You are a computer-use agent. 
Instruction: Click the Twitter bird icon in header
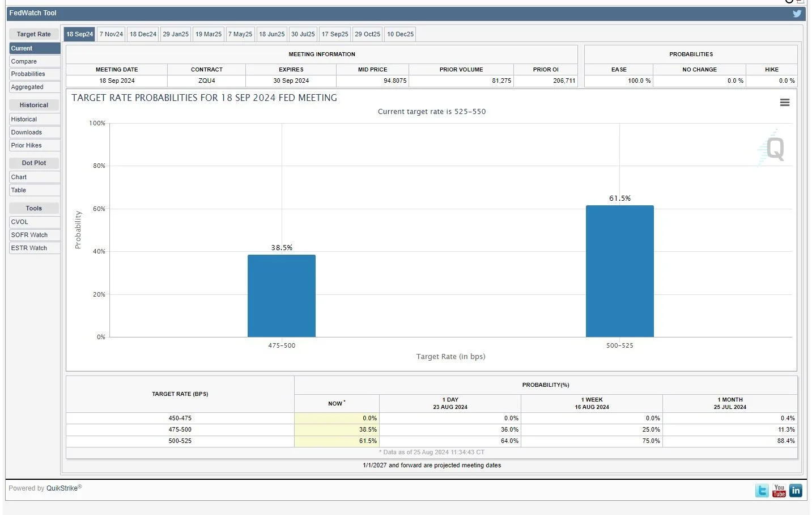click(797, 14)
